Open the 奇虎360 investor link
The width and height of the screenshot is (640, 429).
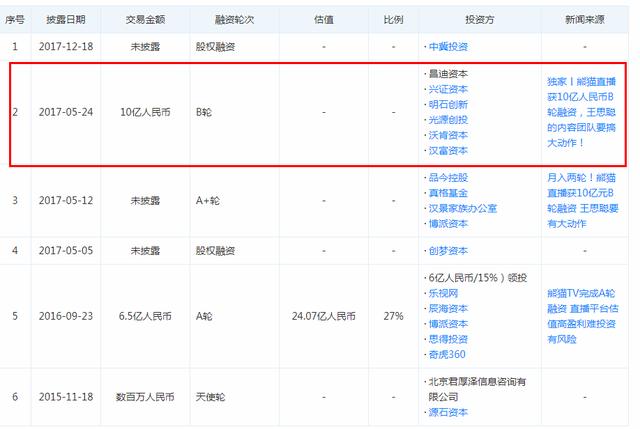click(447, 354)
